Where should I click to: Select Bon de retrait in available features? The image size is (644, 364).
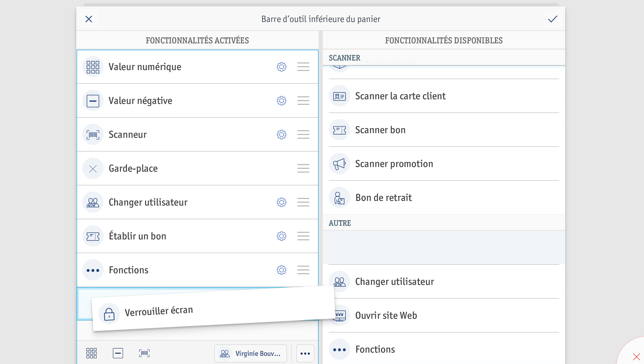(444, 198)
